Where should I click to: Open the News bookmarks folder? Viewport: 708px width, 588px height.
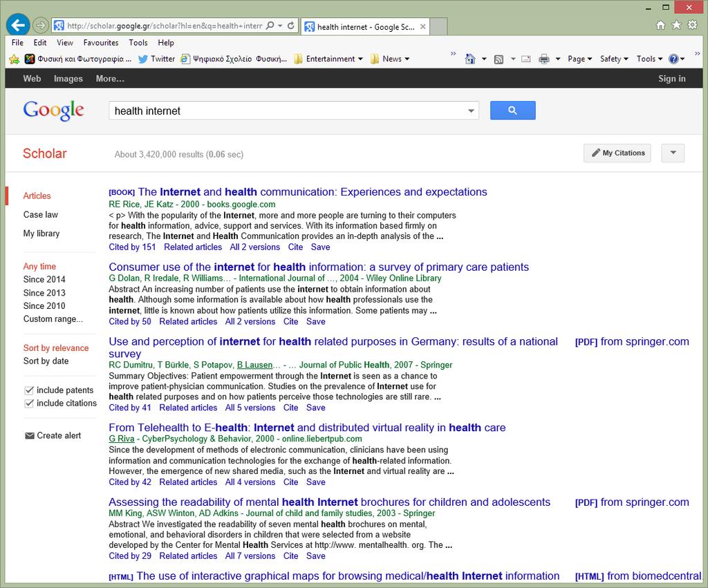click(390, 59)
